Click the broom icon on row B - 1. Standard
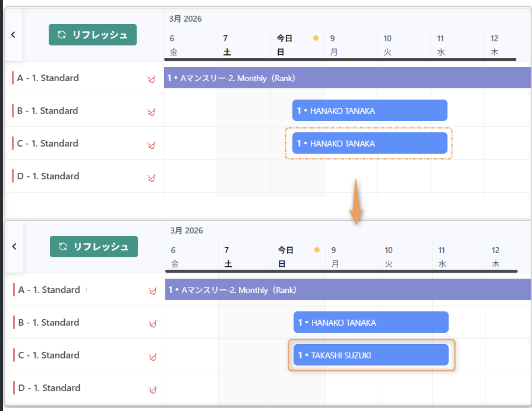 [151, 111]
